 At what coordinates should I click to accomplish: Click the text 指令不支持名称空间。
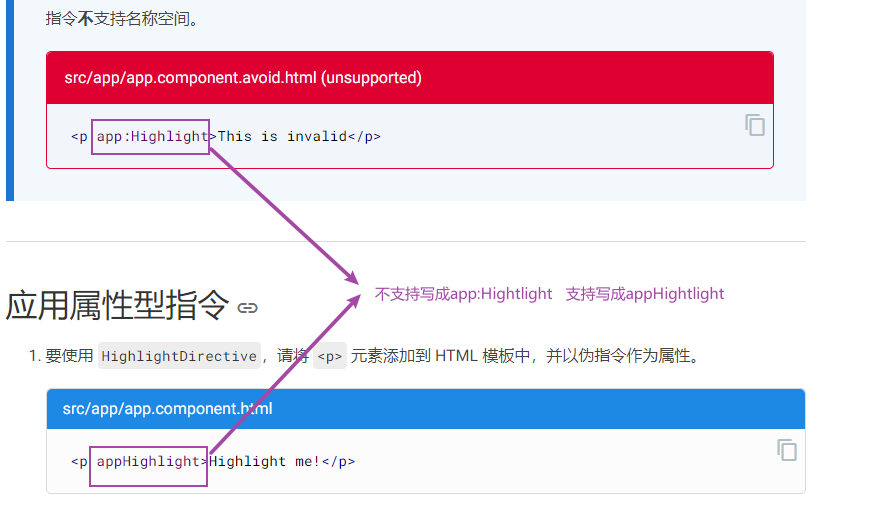[x=122, y=19]
